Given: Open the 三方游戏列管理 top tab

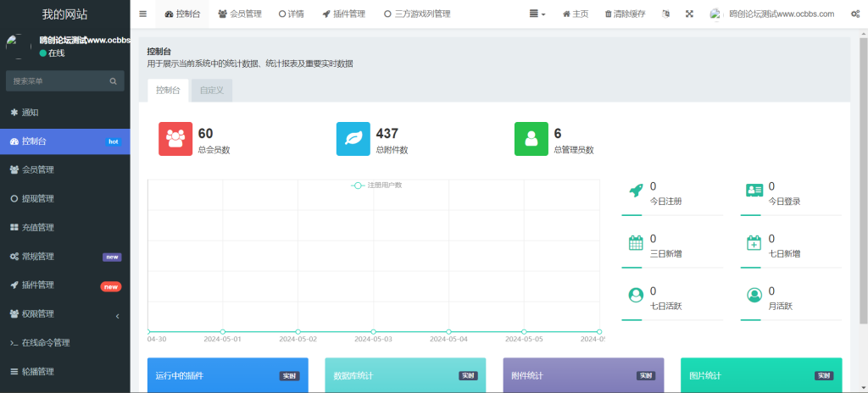Looking at the screenshot, I should pos(417,14).
